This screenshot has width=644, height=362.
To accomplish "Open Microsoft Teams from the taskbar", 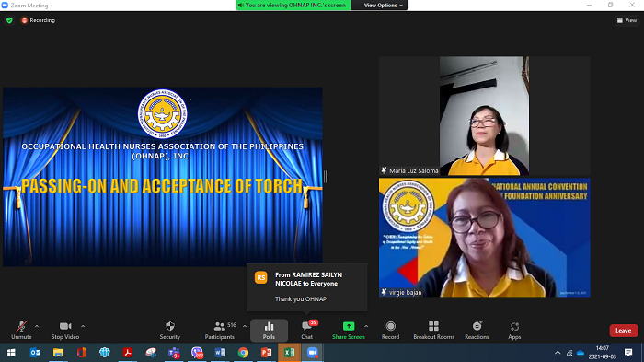I will click(x=174, y=353).
